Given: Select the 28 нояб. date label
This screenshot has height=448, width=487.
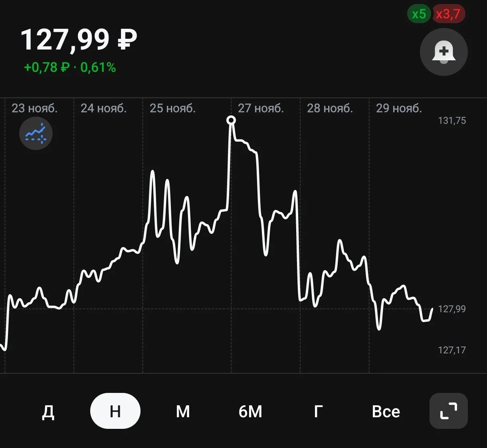Looking at the screenshot, I should point(330,108).
